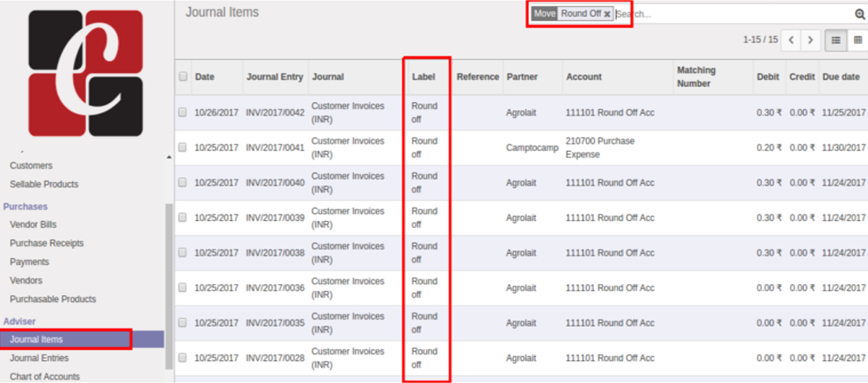Image resolution: width=868 pixels, height=383 pixels.
Task: Check the row for INV/2017/0038
Action: [x=183, y=253]
